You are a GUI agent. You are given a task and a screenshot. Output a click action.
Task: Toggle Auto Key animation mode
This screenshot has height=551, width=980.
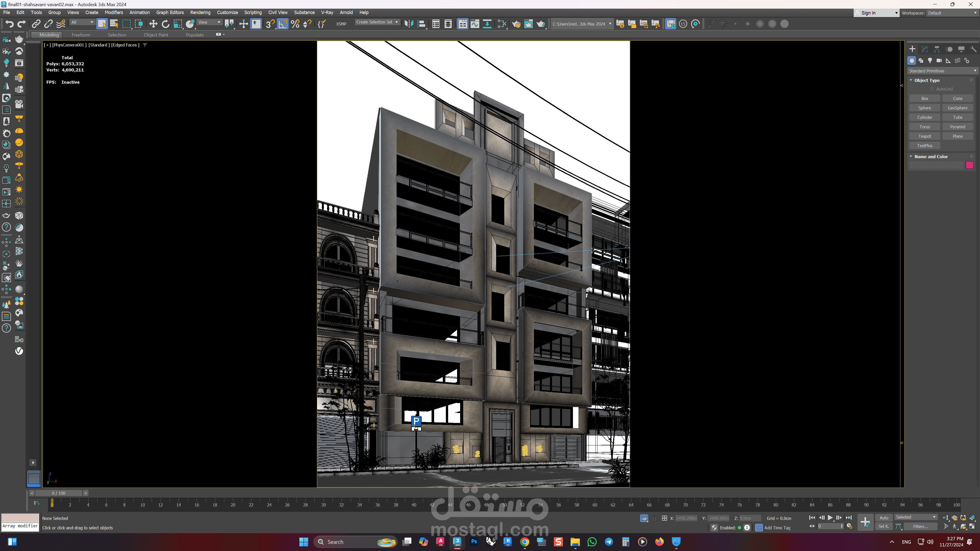pos(884,518)
